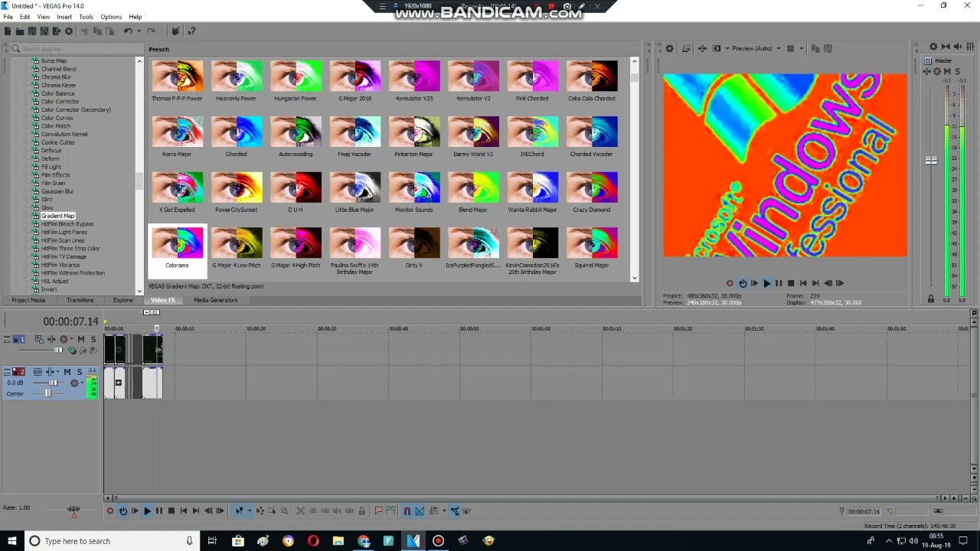Select HSL Adjust in the plug-in list
This screenshot has width=980, height=551.
(54, 281)
